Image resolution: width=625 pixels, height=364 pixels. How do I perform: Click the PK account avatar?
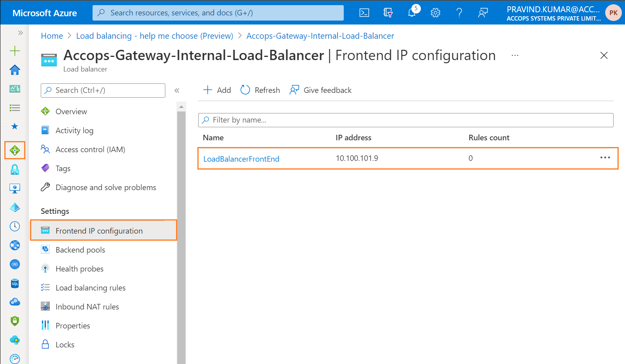[x=613, y=13]
